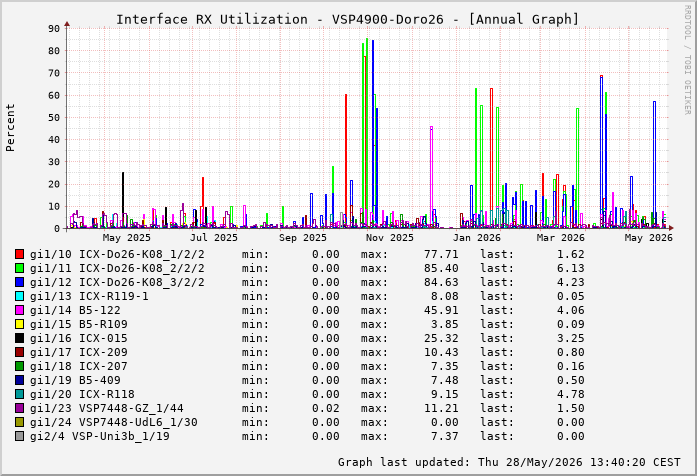Screen dimensions: 697x476
Task: Select legend label gi1/17 ICX-209
Action: [79, 352]
